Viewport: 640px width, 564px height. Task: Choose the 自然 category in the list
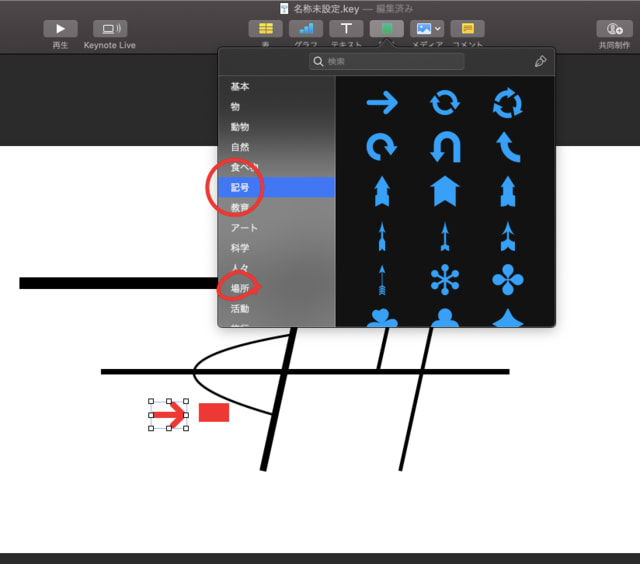240,147
